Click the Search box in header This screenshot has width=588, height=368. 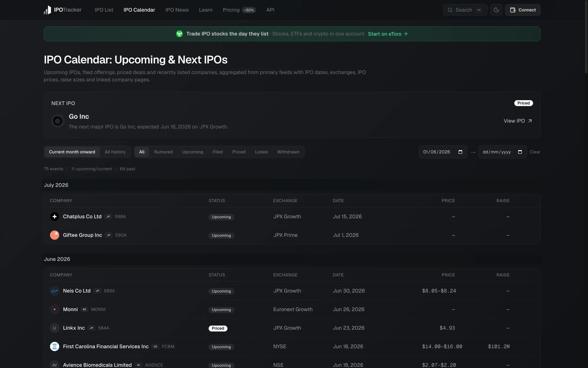[x=465, y=10]
